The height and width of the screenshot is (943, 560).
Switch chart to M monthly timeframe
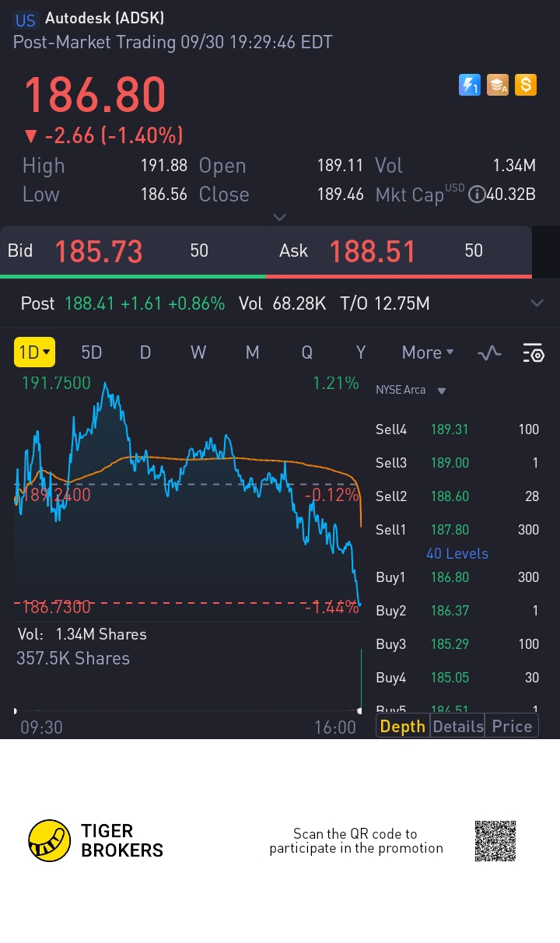pos(252,352)
